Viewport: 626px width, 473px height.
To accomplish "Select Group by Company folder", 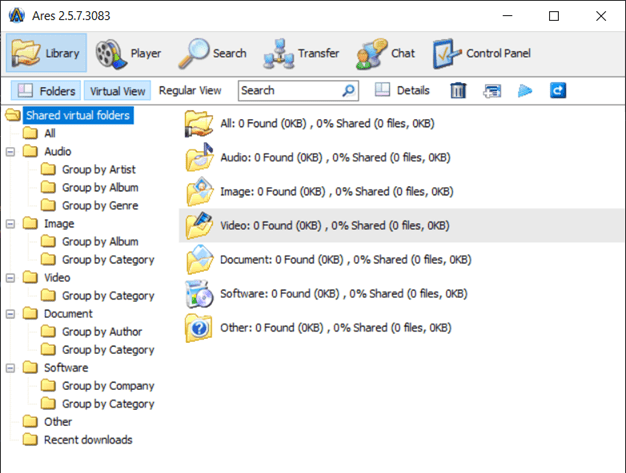I will point(108,386).
